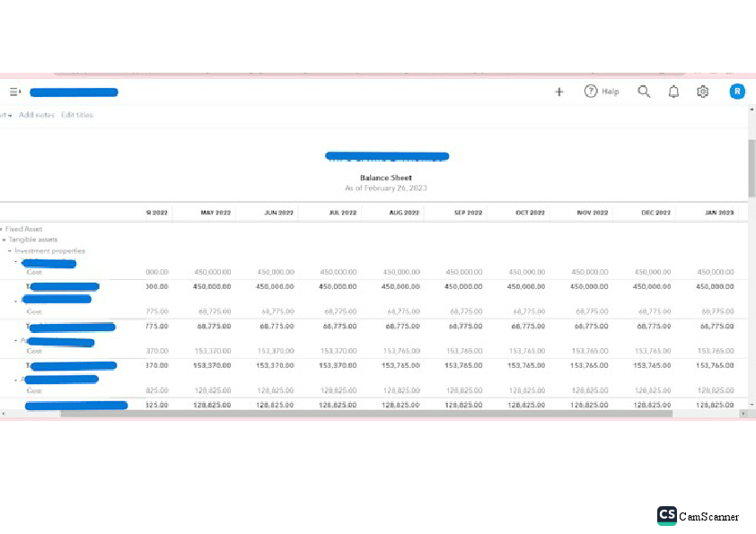Select the Cost row label above 128,825.00

pyautogui.click(x=34, y=391)
